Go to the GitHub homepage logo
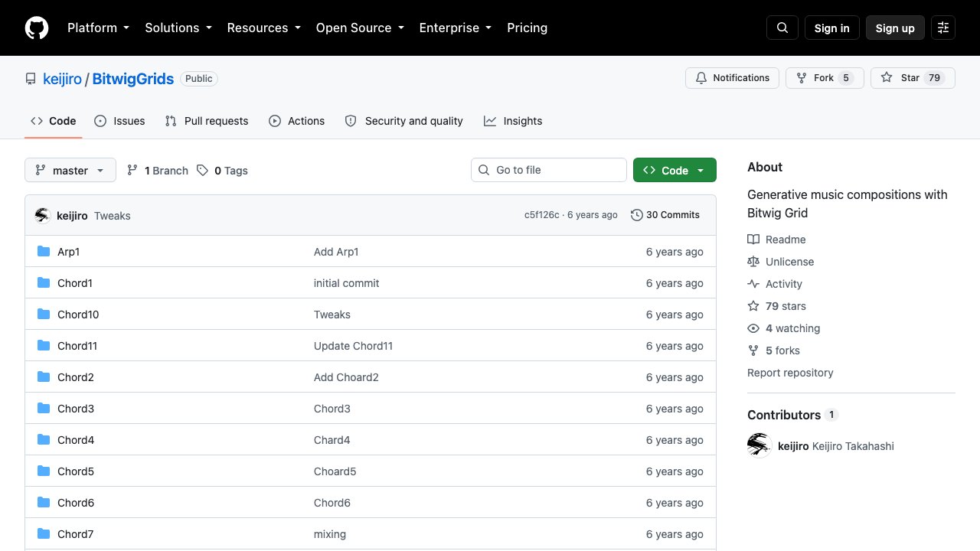Screen dimensions: 980x551 click(37, 28)
